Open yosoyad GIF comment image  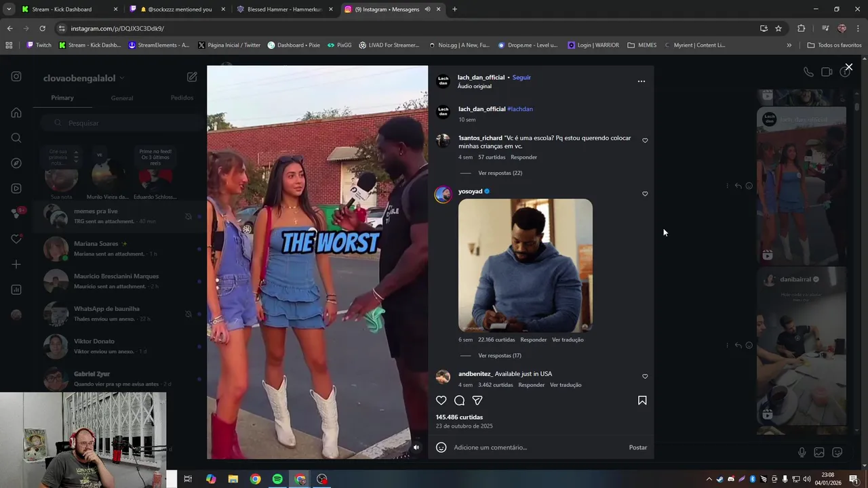click(x=526, y=266)
